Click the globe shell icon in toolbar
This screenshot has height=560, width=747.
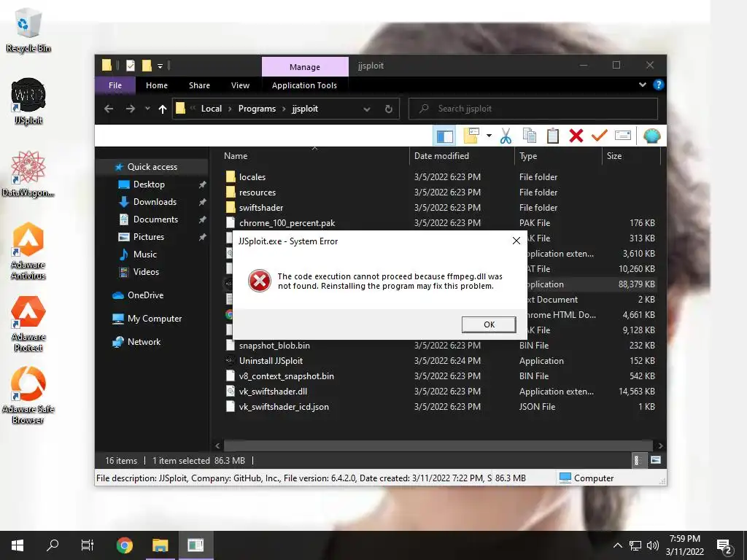point(651,136)
